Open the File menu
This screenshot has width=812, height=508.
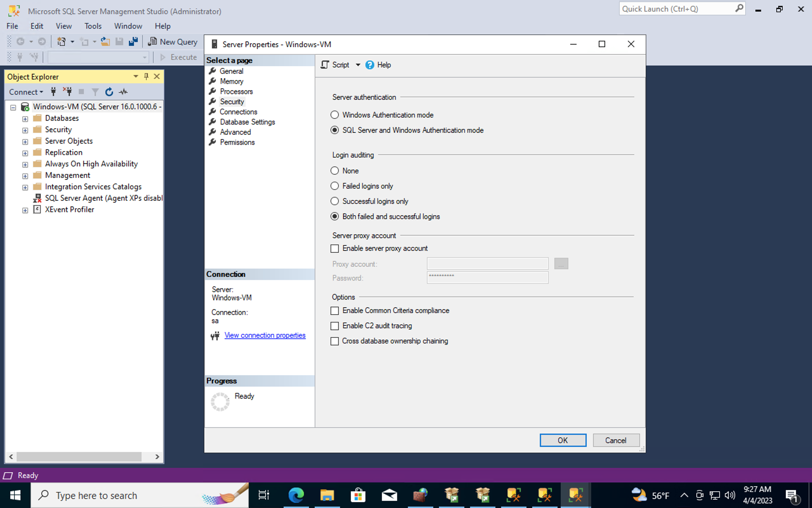pyautogui.click(x=12, y=26)
